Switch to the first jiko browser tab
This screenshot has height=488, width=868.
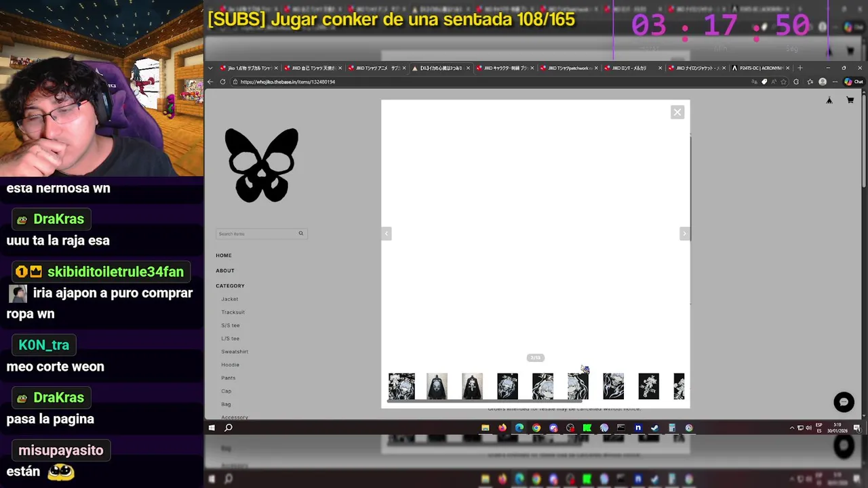click(x=248, y=68)
